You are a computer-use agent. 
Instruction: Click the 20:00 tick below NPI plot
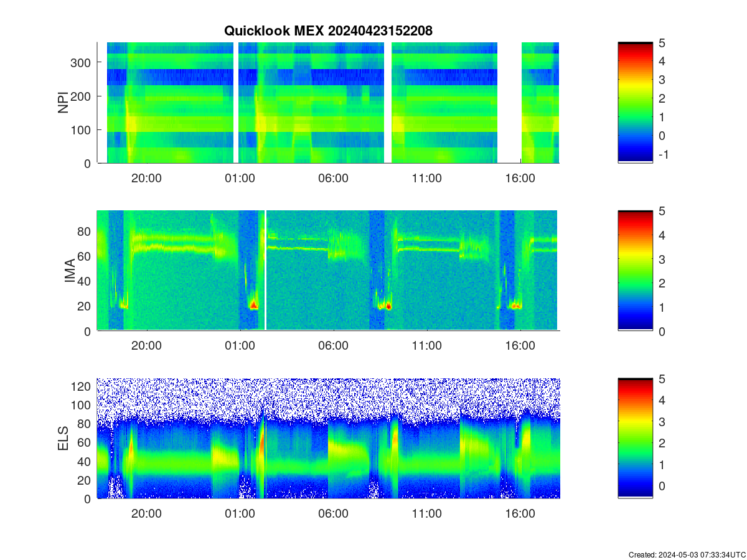tap(146, 178)
